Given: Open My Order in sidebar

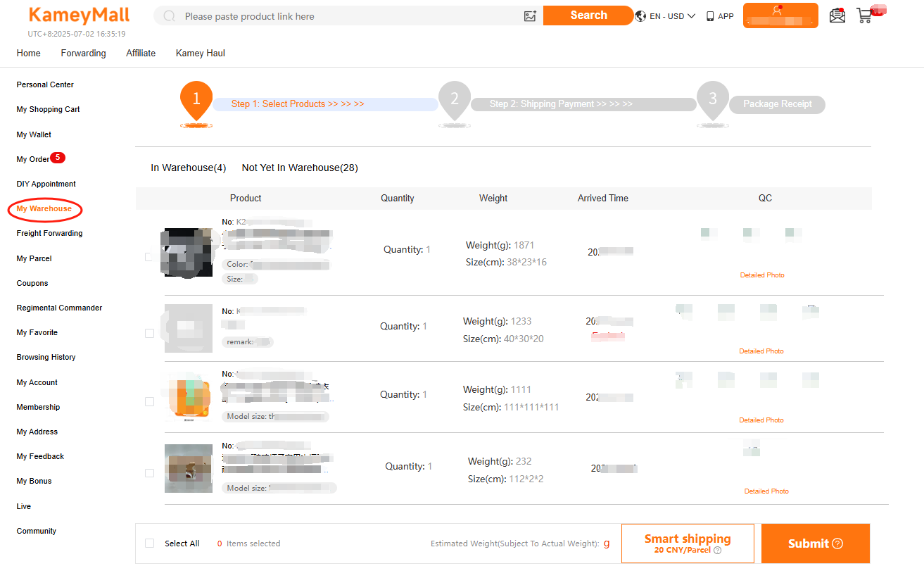Looking at the screenshot, I should [33, 159].
